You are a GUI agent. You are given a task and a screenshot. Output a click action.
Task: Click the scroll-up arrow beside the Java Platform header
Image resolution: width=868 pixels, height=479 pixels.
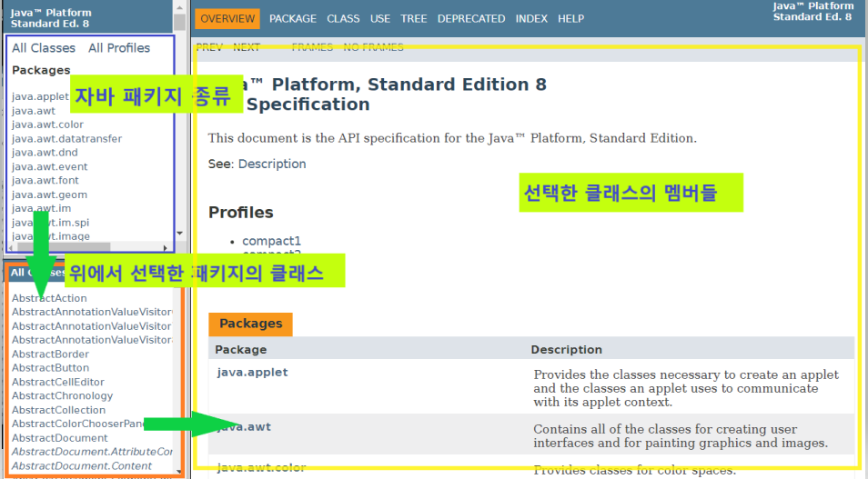tap(179, 7)
